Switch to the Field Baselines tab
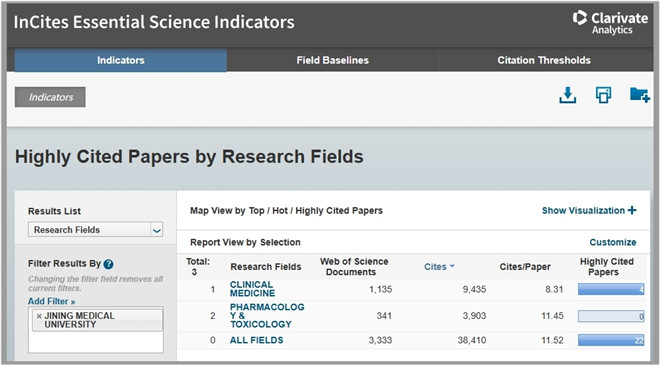Screen dimensions: 660x365 (333, 60)
